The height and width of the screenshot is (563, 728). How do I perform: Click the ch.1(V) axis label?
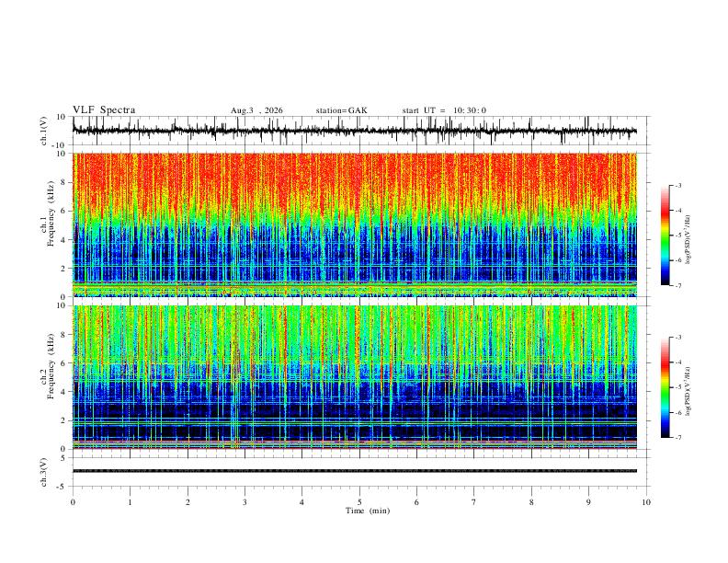(44, 131)
